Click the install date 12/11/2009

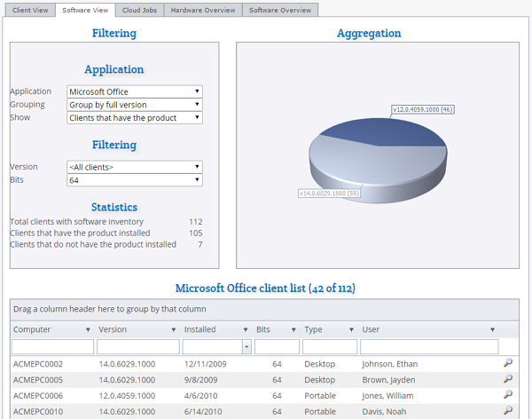pos(206,364)
